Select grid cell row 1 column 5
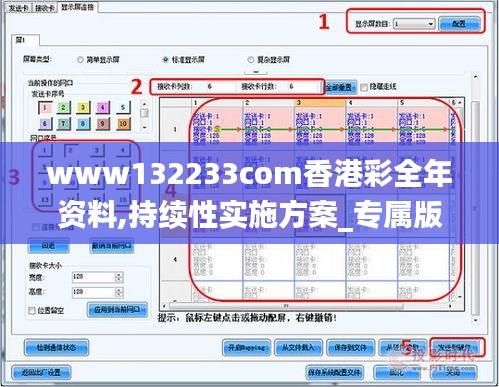 tap(423, 129)
